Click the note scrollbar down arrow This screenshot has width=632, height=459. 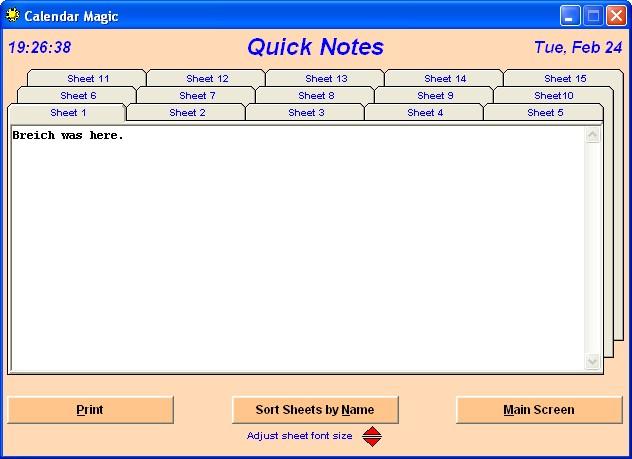[x=592, y=361]
